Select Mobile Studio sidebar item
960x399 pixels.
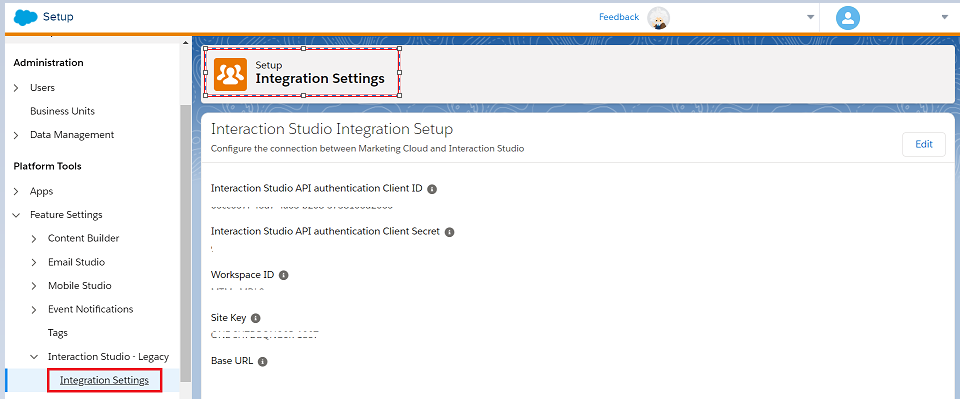click(80, 285)
